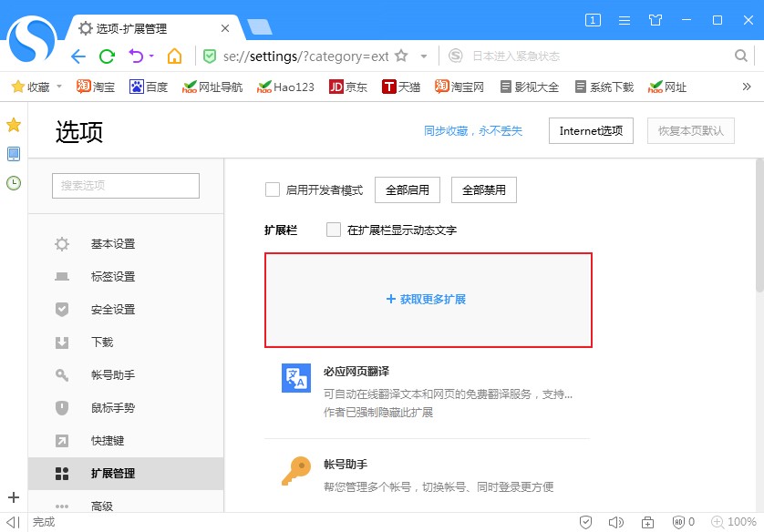This screenshot has height=532, width=764.
Task: Check 在扩展栏显示动态文字 option
Action: click(x=333, y=230)
